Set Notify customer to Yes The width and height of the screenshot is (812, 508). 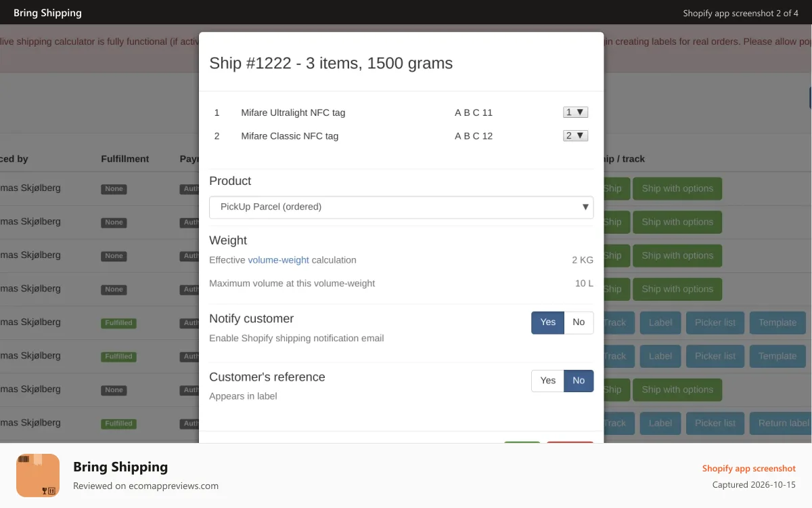tap(547, 322)
